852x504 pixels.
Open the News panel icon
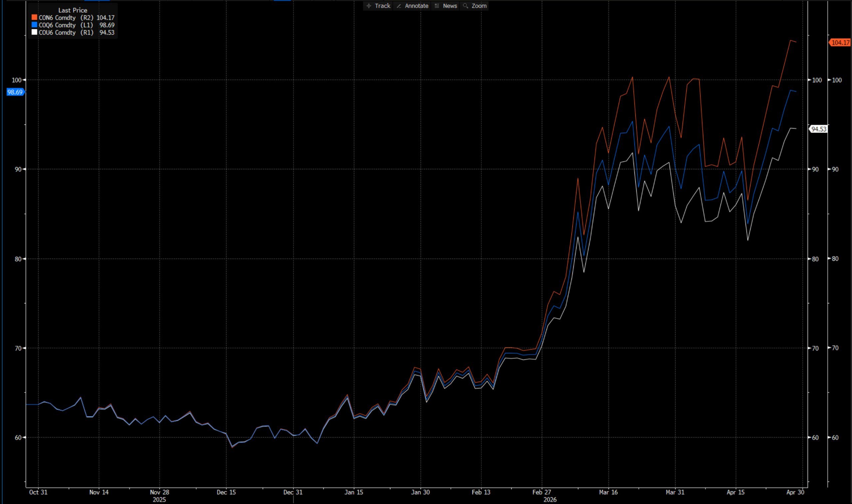[437, 6]
